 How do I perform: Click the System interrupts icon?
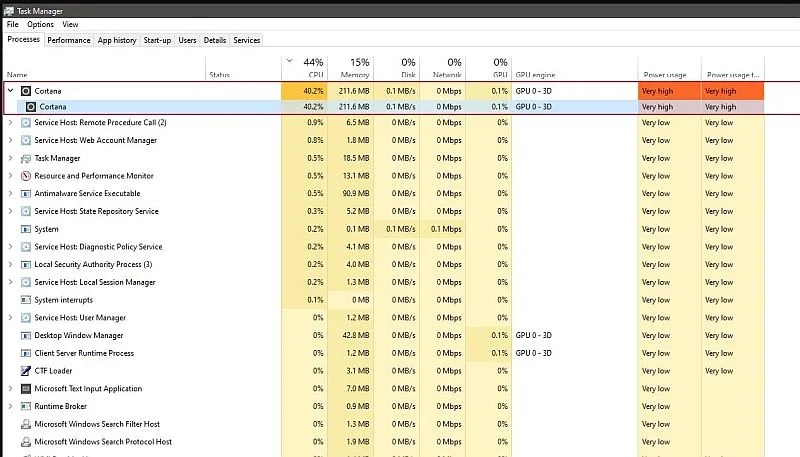pyautogui.click(x=26, y=300)
